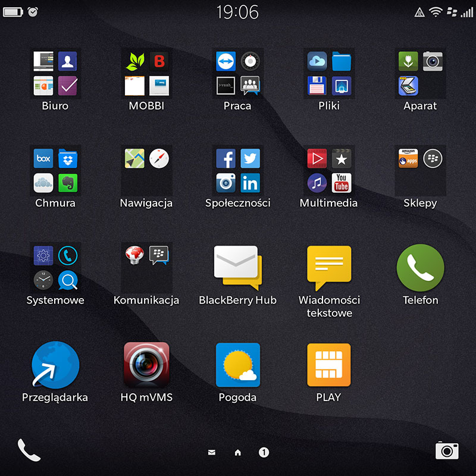Viewport: 476px width, 476px height.
Task: Tap the settings gear icon in Systemowe
Action: coord(43,256)
